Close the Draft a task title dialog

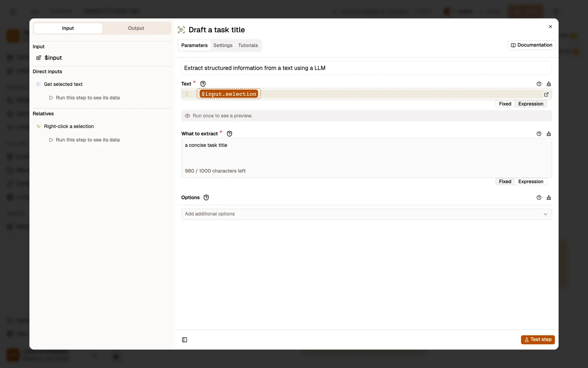tap(550, 26)
